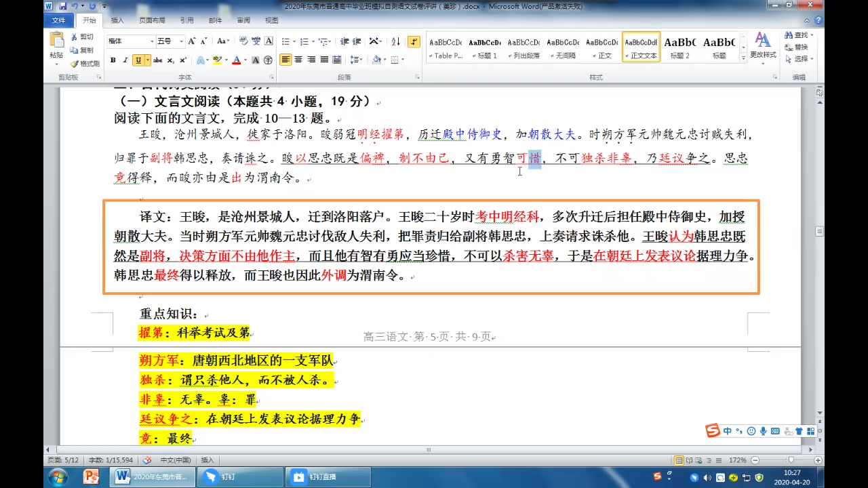Toggle bold formatting
The height and width of the screenshot is (488, 868).
(113, 60)
